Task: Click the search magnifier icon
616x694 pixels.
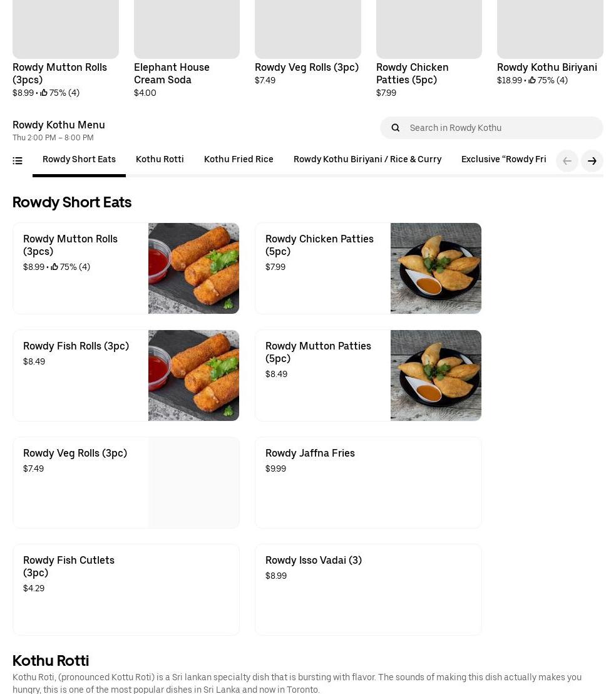Action: [396, 128]
